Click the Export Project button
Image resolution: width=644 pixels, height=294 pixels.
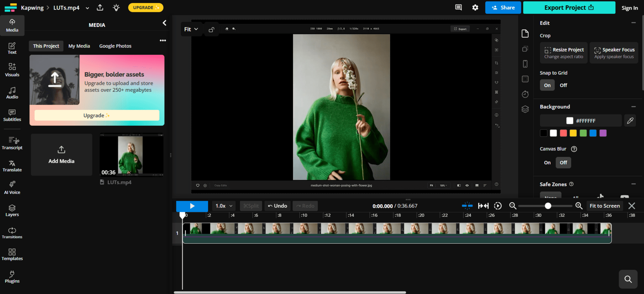569,8
